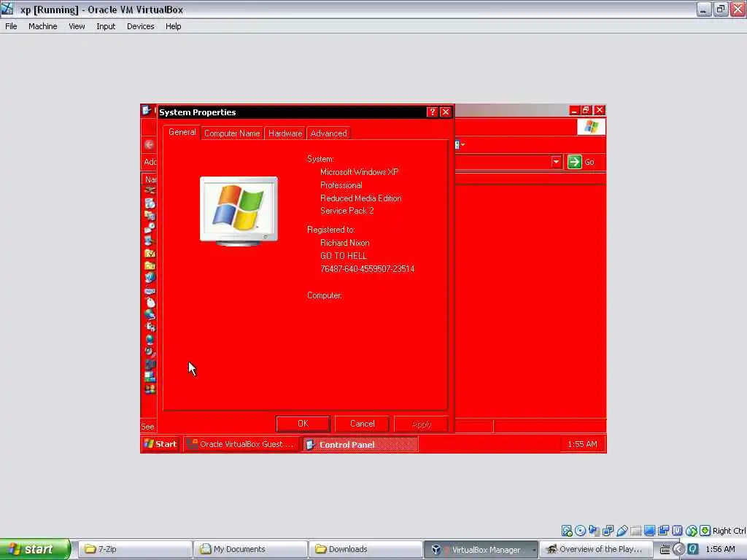Restore down the Control Panel window
This screenshot has width=747, height=560.
[586, 111]
